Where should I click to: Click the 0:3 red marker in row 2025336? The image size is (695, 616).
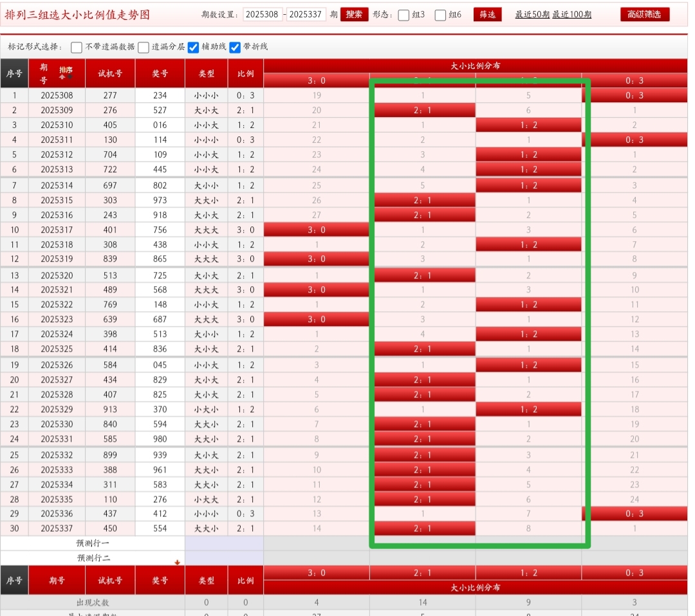pyautogui.click(x=634, y=513)
